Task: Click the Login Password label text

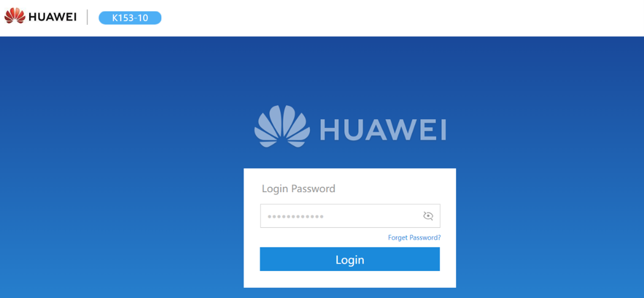Action: [x=299, y=188]
